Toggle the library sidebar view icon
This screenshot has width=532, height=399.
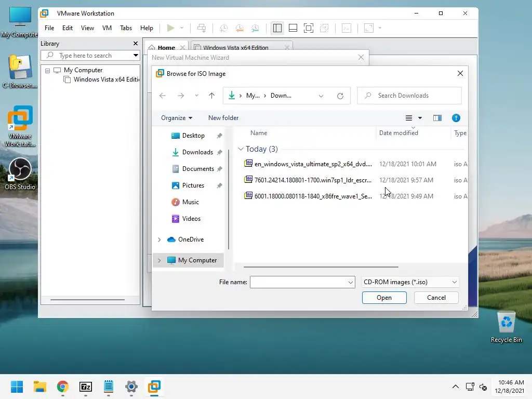pos(277,28)
